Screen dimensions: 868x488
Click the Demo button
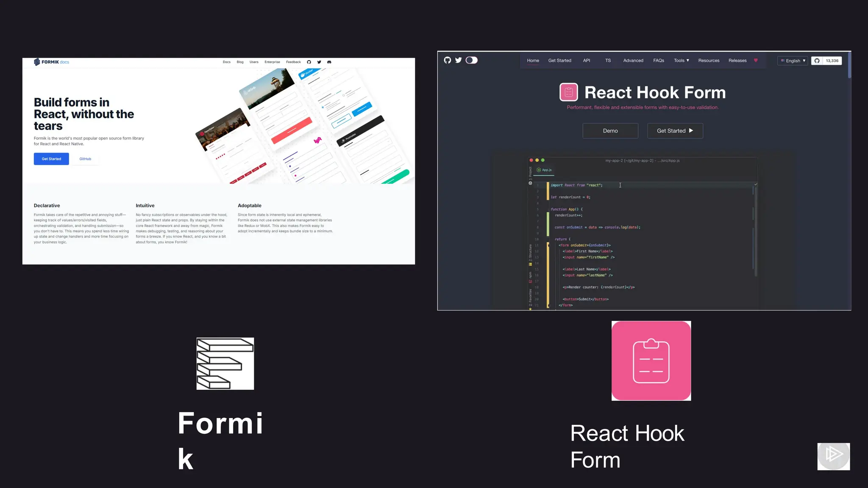610,131
